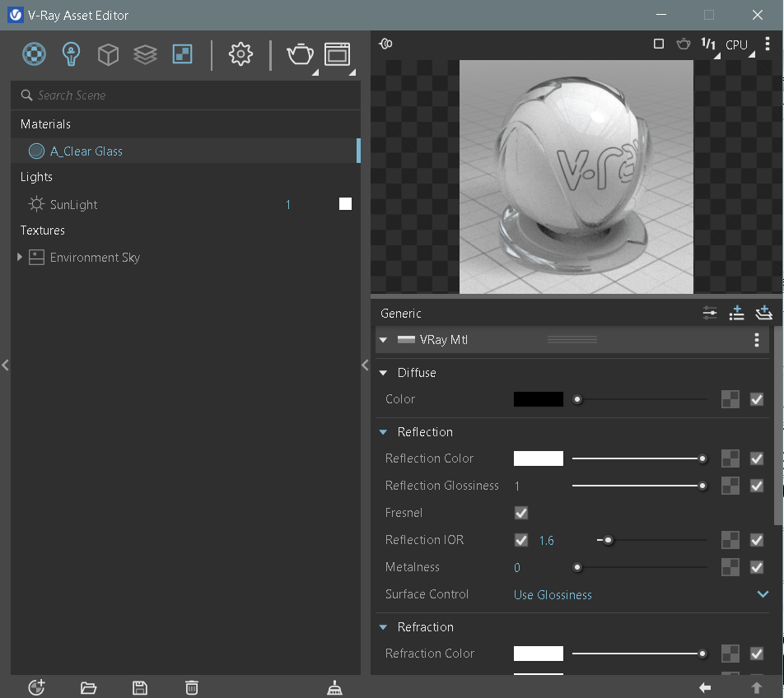Screen dimensions: 784x698
Task: Open the Surface Control Use Glossiness dropdown
Action: click(x=641, y=594)
